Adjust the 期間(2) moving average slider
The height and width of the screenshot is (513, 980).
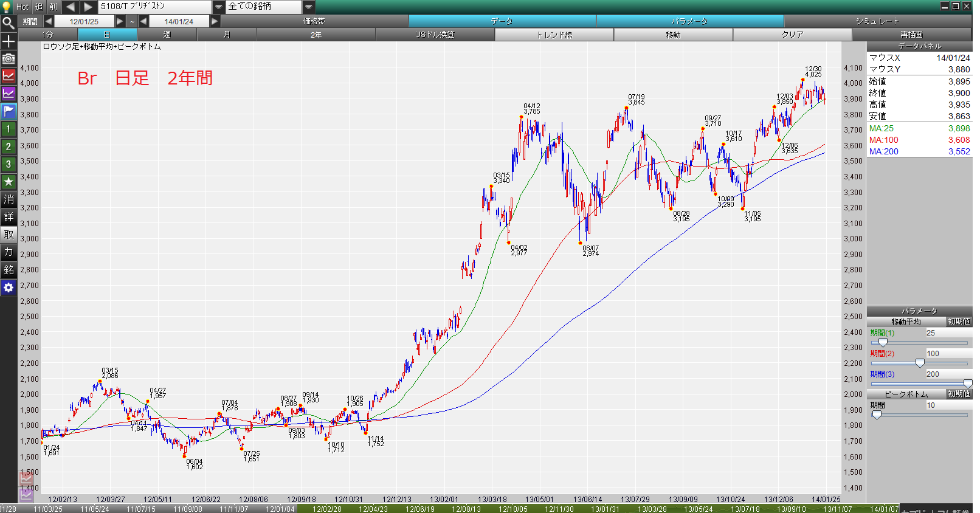[x=920, y=363]
